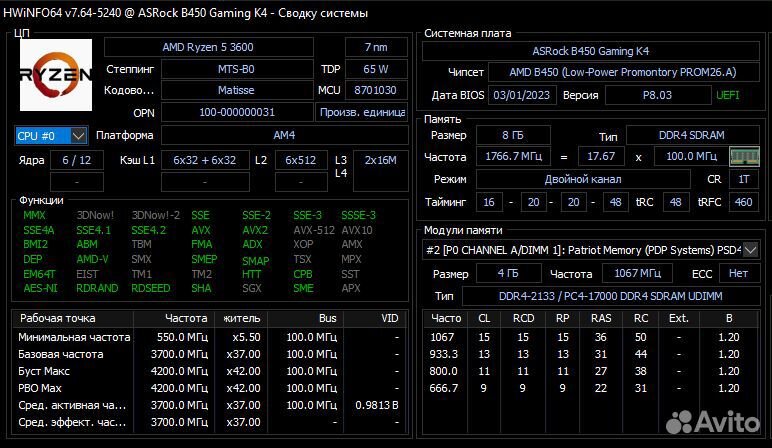Click the 666.7 frequency timing row
Viewport: 772px width, 448px height.
(590, 388)
